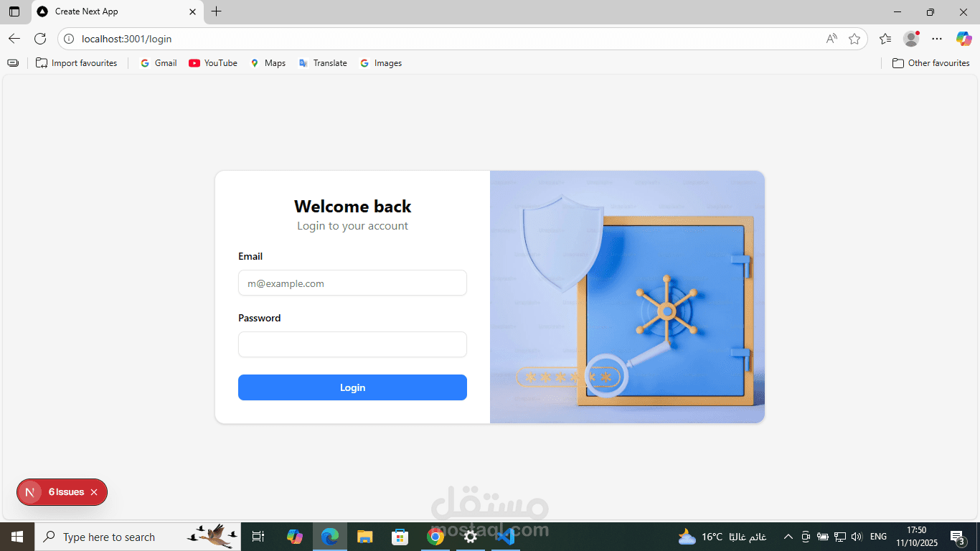Open the Images bookmark
The image size is (980, 551).
(381, 63)
